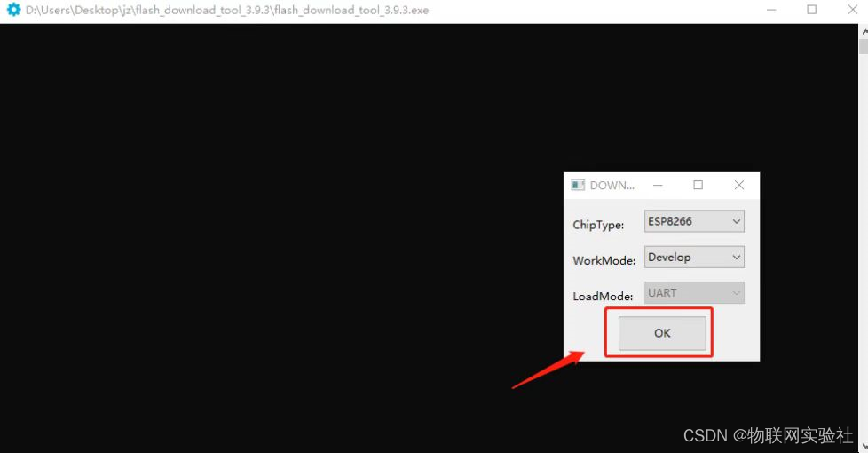Screen dimensions: 868x453
Task: Click the DOWN... dialog title text
Action: click(x=612, y=186)
